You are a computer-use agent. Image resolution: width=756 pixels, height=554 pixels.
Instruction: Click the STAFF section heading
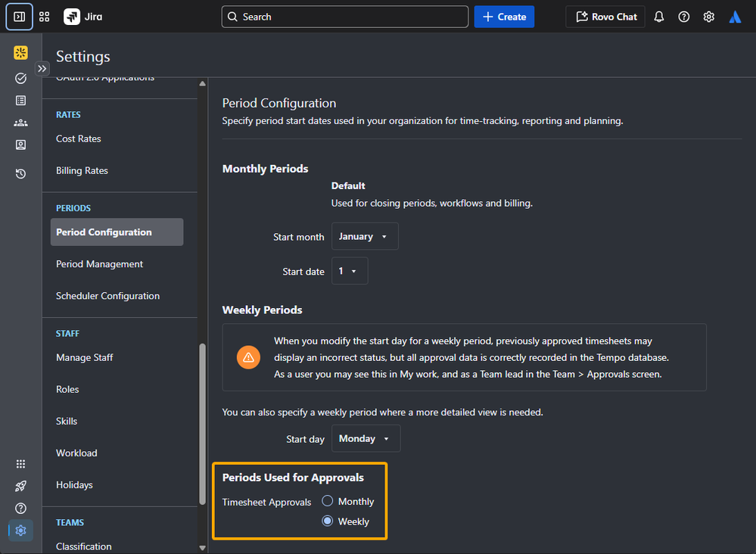(x=67, y=334)
